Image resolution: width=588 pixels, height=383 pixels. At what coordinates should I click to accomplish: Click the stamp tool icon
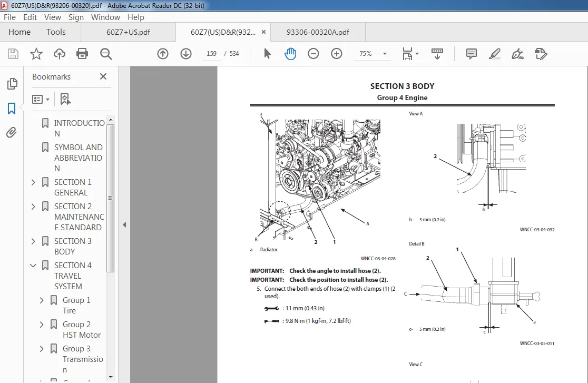(541, 54)
